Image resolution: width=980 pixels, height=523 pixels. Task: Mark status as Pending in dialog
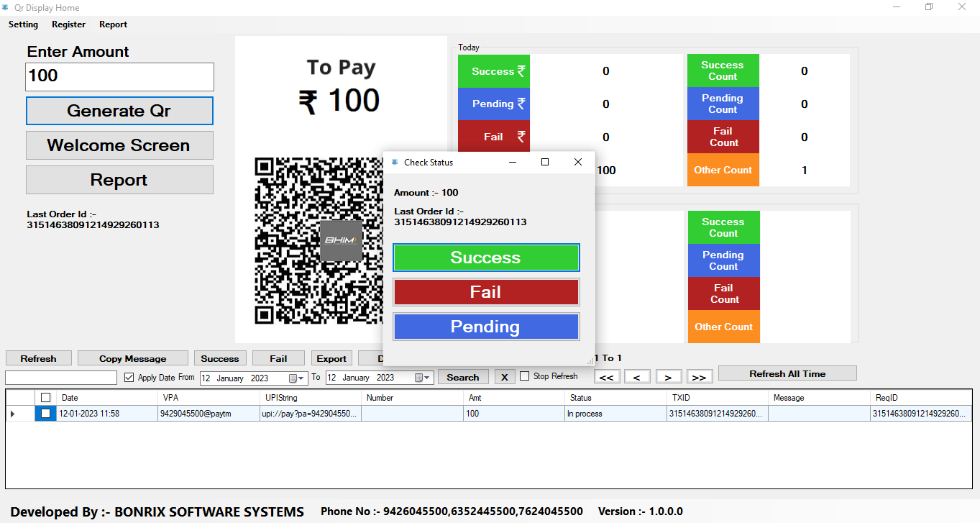485,327
